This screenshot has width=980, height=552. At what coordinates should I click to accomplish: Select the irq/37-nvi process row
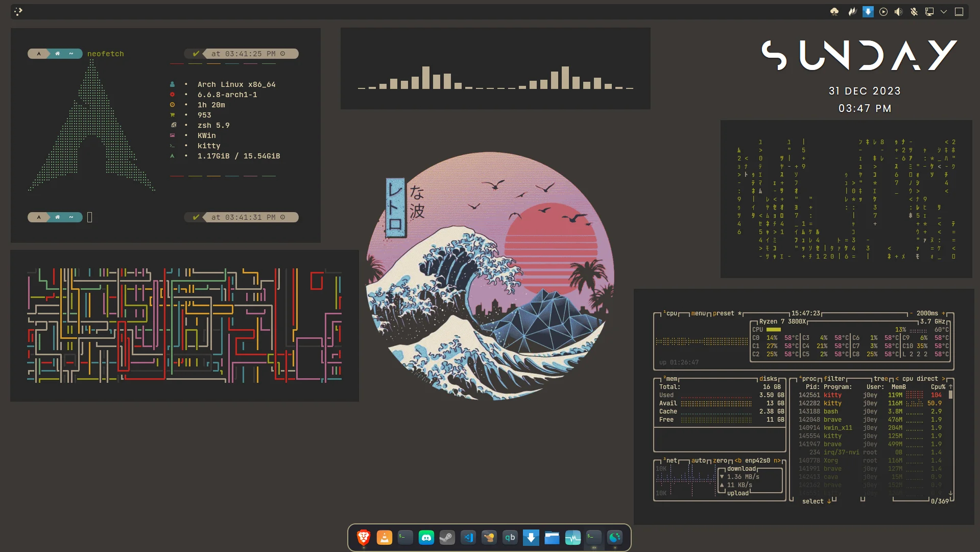(x=870, y=452)
